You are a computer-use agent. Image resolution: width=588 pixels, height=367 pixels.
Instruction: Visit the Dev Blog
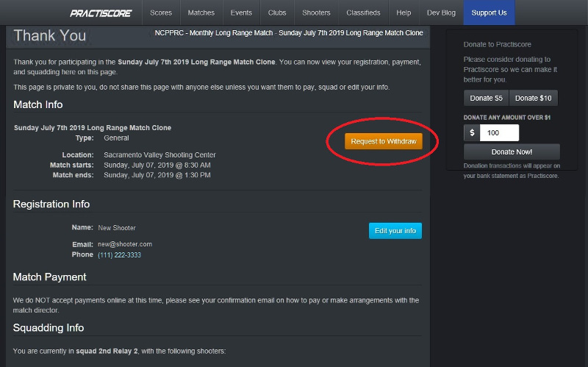pos(441,13)
